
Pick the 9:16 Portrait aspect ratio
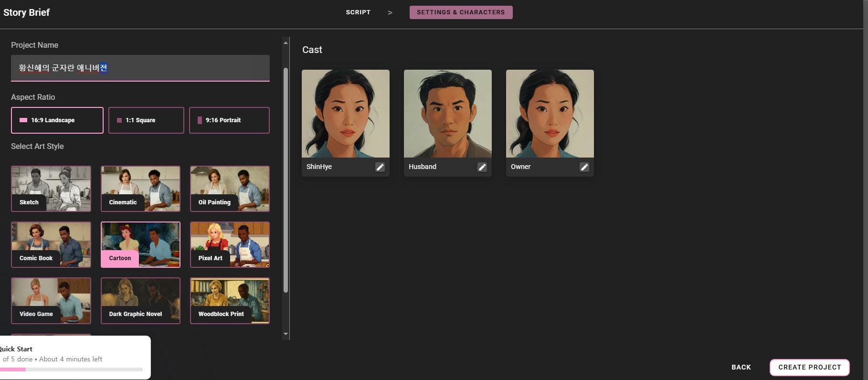[x=229, y=120]
